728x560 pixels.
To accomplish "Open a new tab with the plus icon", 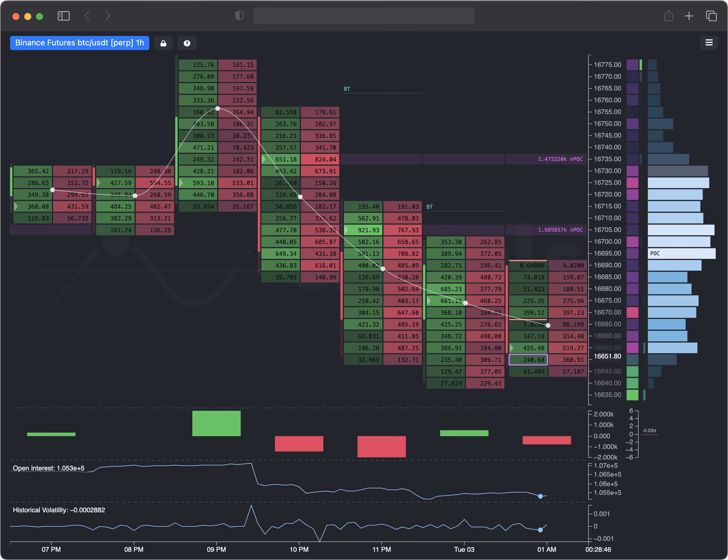I will pos(689,16).
